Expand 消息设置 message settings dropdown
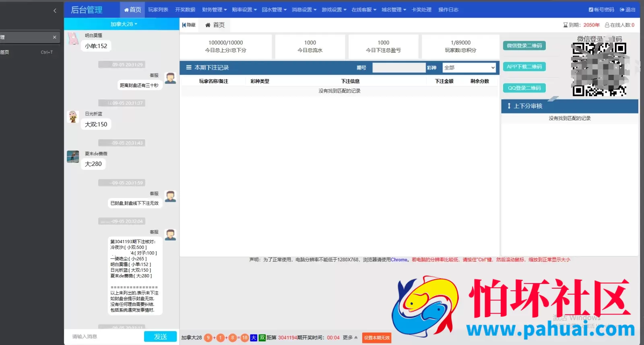The height and width of the screenshot is (345, 644). pyautogui.click(x=304, y=10)
